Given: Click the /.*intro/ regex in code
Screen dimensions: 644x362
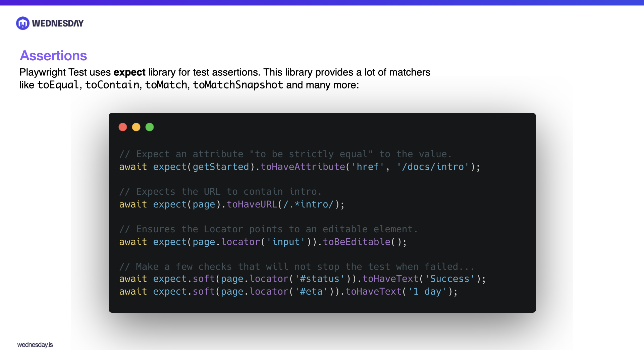Looking at the screenshot, I should click(x=308, y=204).
